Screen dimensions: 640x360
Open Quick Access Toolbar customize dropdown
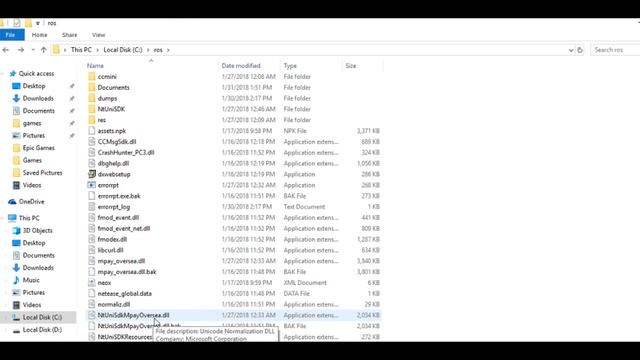pos(38,23)
